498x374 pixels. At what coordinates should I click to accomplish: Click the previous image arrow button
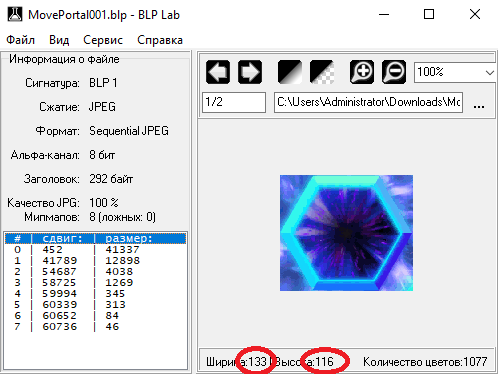click(x=218, y=72)
